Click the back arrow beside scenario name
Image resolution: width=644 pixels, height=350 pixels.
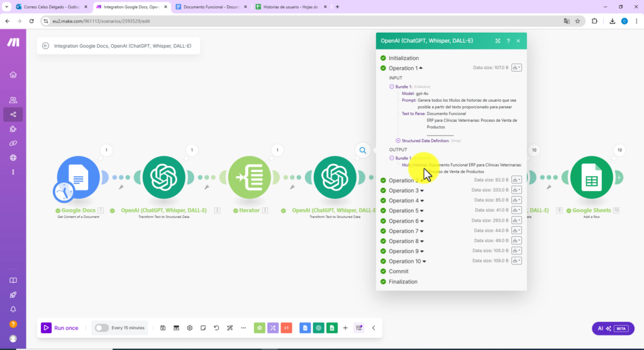(x=46, y=46)
